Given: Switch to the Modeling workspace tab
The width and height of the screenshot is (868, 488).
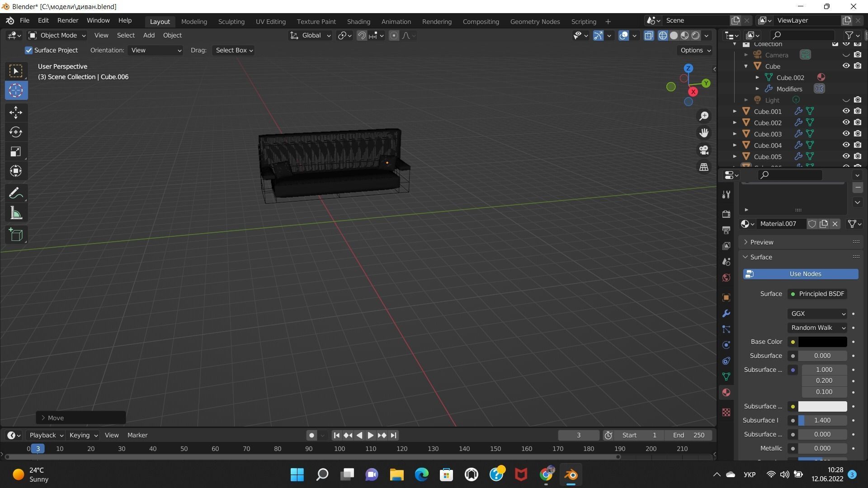Looking at the screenshot, I should click(194, 22).
